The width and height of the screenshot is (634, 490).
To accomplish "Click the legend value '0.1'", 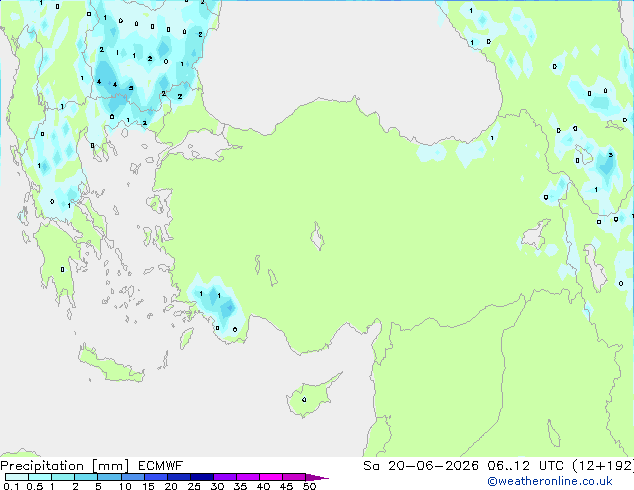I will coord(11,486).
